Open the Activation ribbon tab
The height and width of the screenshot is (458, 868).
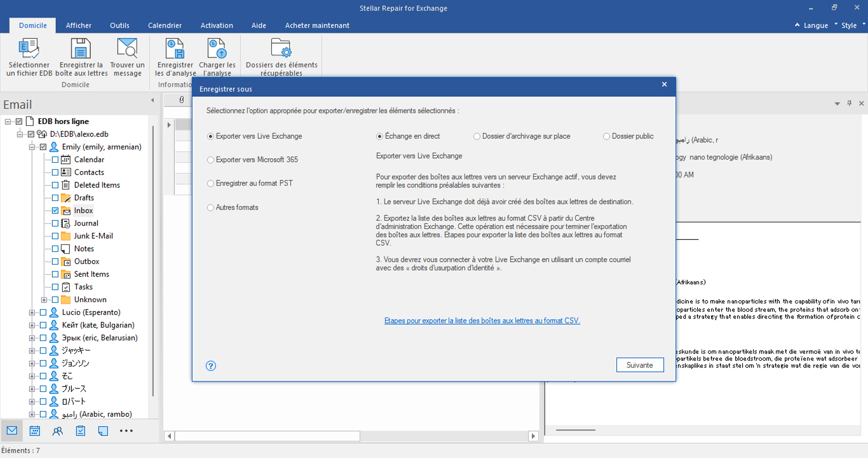pyautogui.click(x=217, y=25)
